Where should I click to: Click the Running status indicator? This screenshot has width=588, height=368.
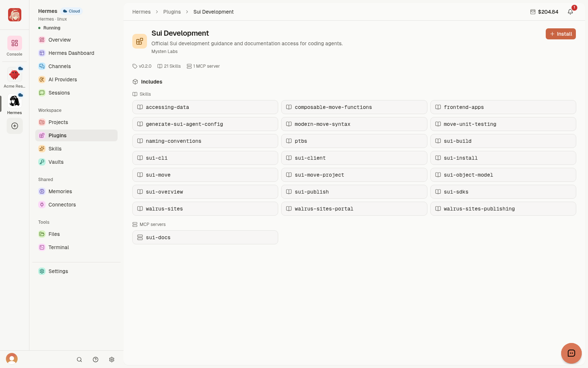click(x=49, y=28)
